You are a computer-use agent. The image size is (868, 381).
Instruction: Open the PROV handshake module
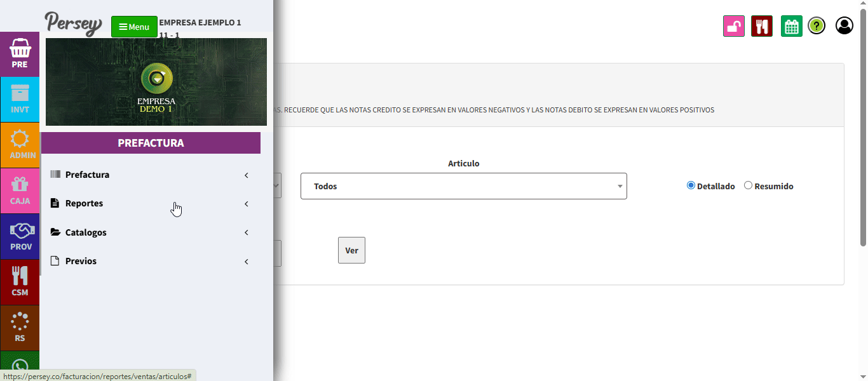pyautogui.click(x=20, y=236)
